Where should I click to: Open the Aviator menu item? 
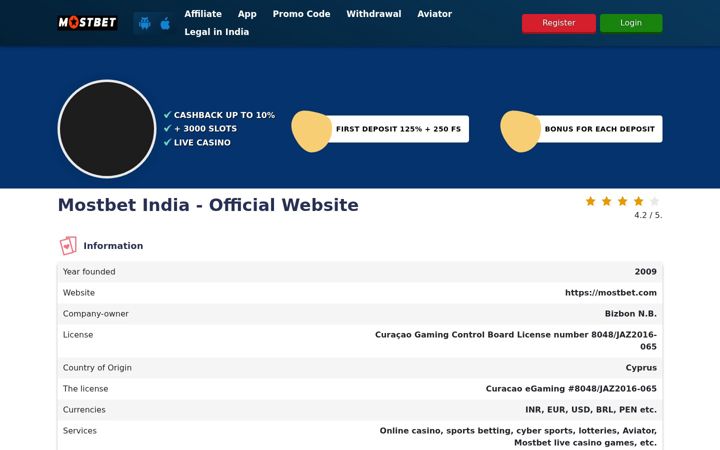(434, 14)
